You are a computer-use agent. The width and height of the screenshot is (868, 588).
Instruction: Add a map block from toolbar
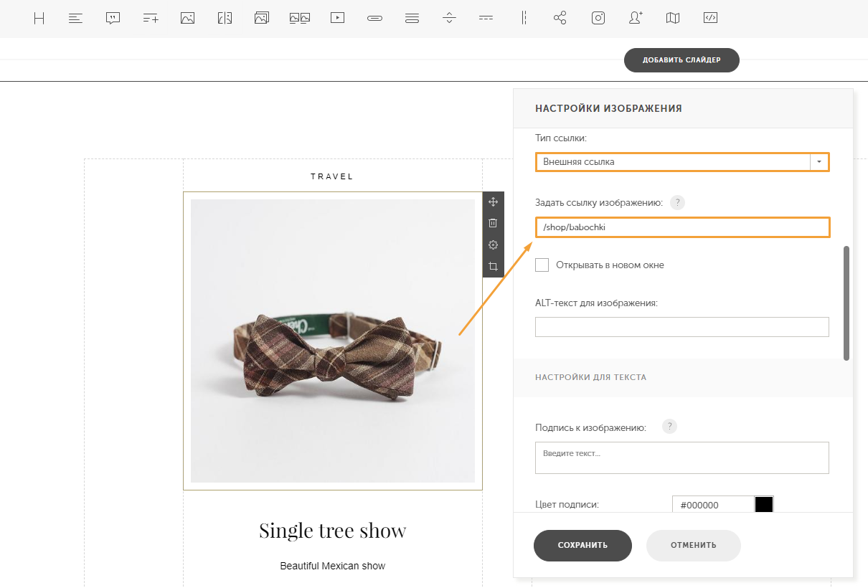point(672,19)
